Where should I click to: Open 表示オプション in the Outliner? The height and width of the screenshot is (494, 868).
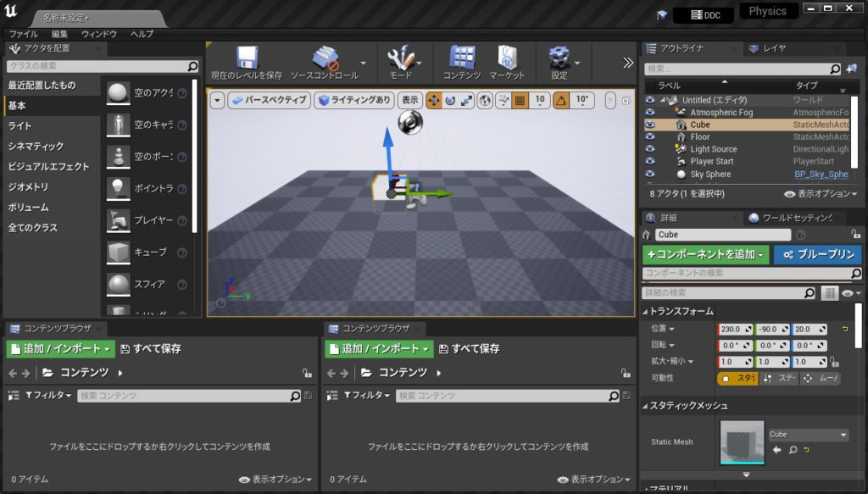pos(821,194)
